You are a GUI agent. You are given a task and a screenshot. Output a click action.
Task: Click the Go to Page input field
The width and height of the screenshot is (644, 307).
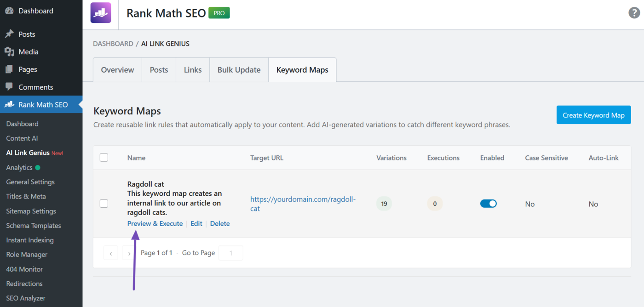(230, 253)
